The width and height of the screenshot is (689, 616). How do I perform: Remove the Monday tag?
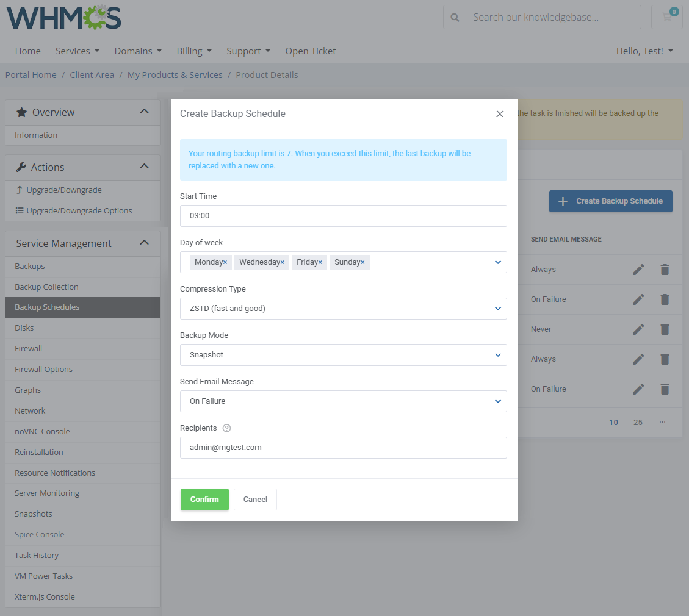coord(225,262)
